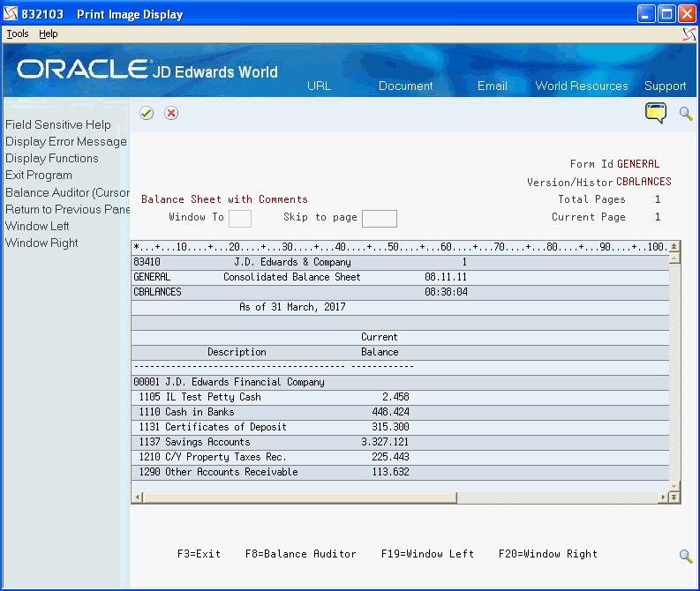Click F20=Window Right function key

(x=548, y=554)
